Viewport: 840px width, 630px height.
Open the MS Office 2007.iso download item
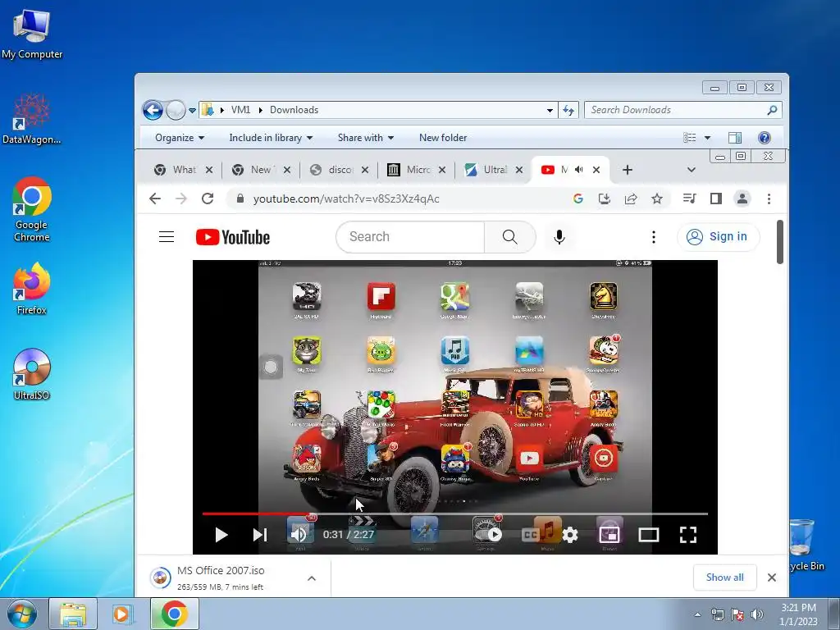coord(221,578)
